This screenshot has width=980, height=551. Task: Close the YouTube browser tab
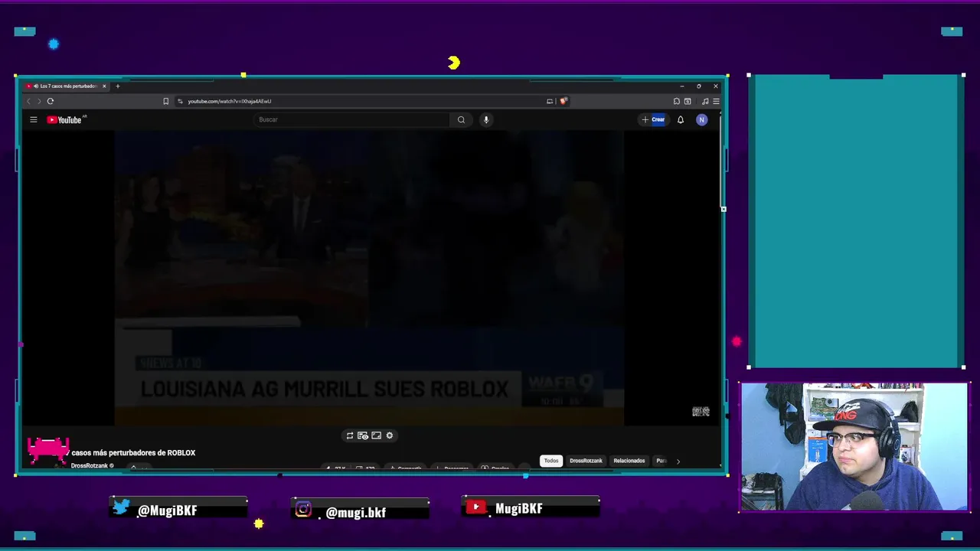[104, 86]
